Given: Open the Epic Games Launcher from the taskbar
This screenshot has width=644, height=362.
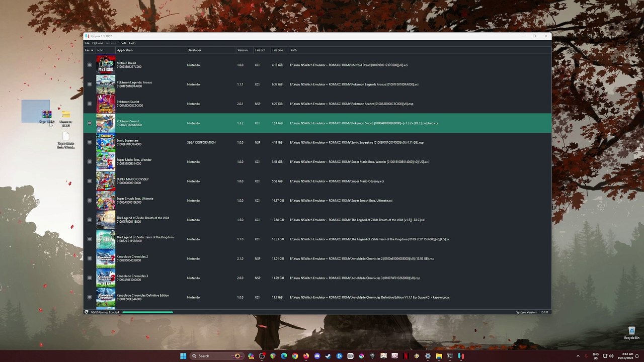Looking at the screenshot, I should click(x=372, y=356).
